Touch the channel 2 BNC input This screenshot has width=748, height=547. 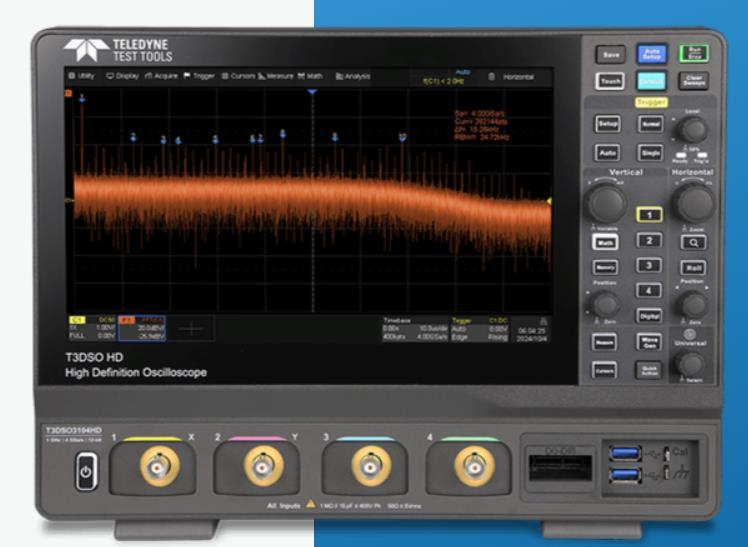pos(263,466)
